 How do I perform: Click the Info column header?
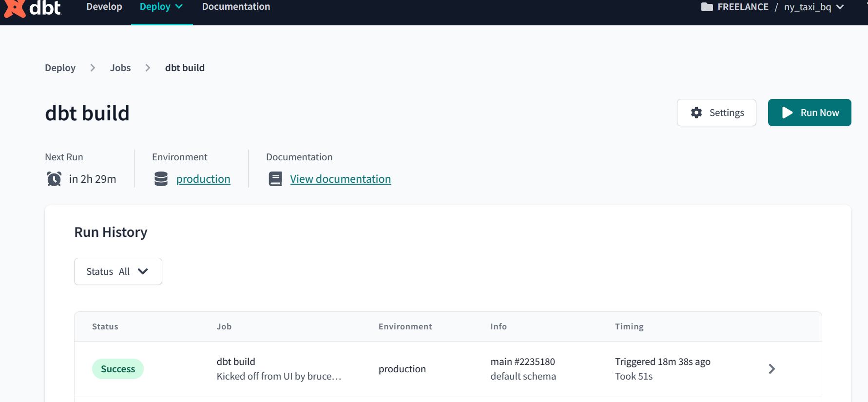pos(499,326)
